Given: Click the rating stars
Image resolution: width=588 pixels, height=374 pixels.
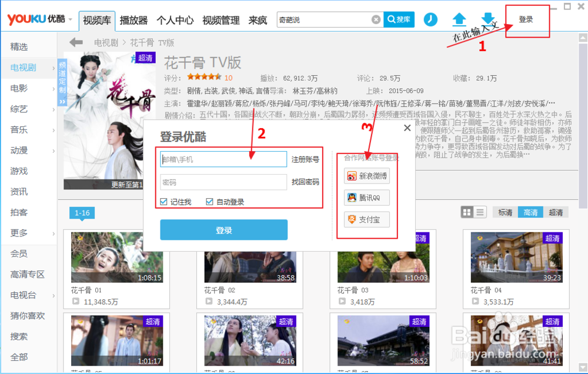Looking at the screenshot, I should coord(205,77).
